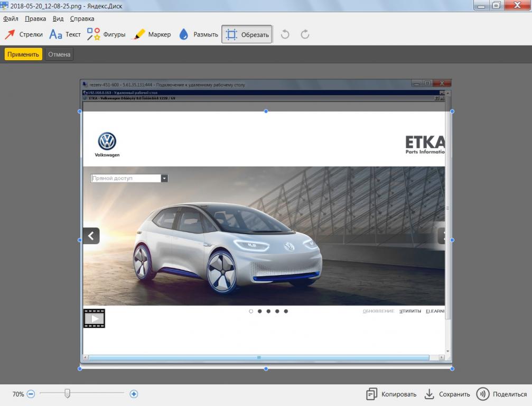Screen dimensions: 532x406
Task: Open the Файл menu
Action: coord(11,19)
